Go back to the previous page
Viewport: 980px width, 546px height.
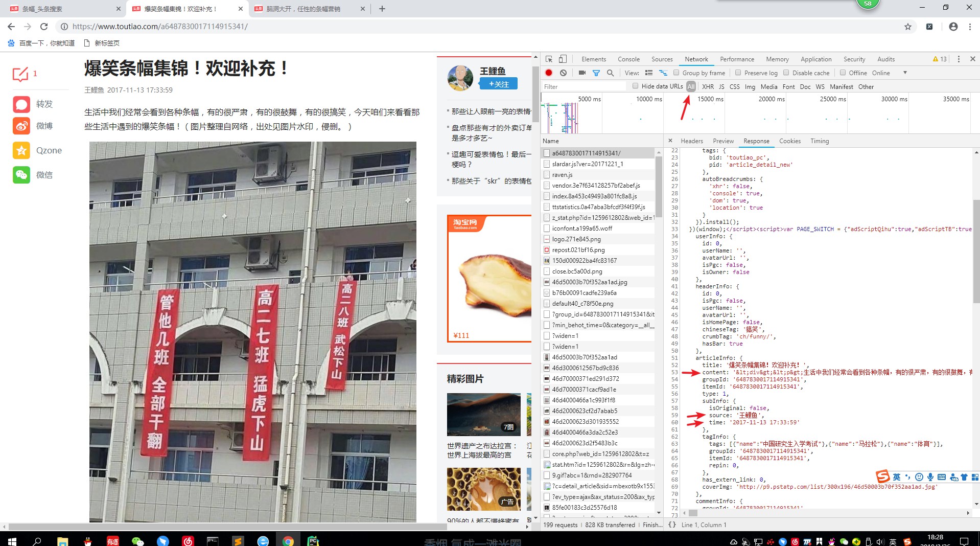coord(11,27)
